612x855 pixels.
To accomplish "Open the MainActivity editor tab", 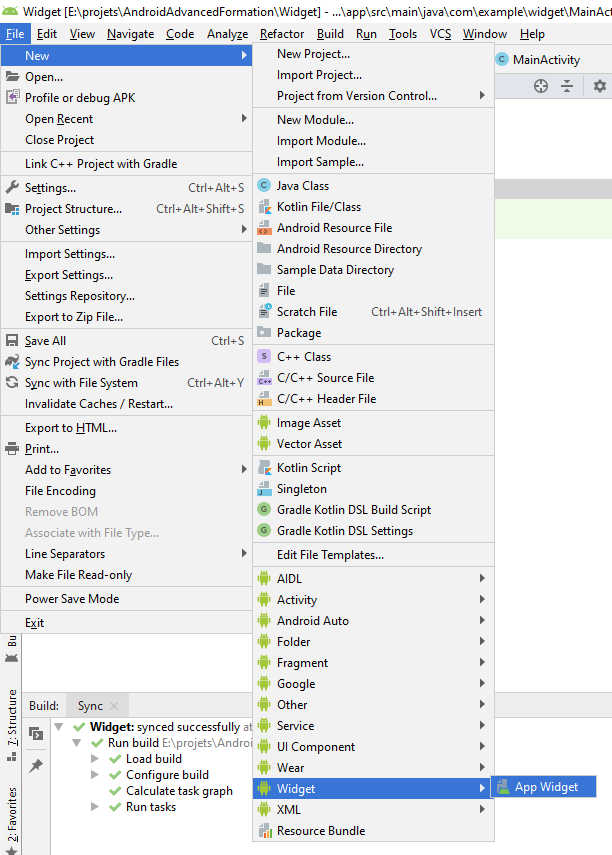I will pyautogui.click(x=545, y=60).
